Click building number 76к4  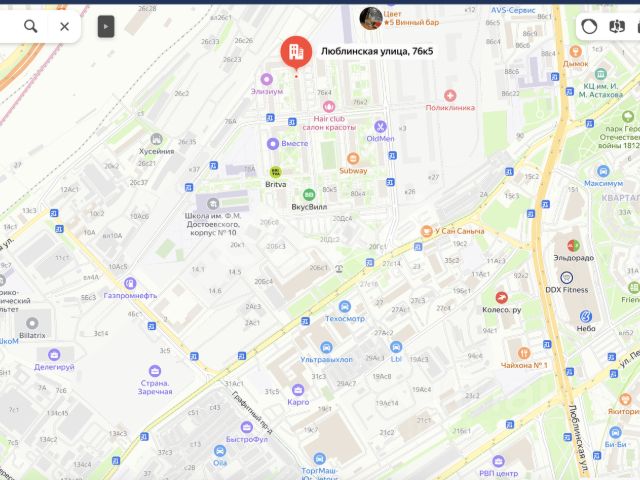(324, 93)
